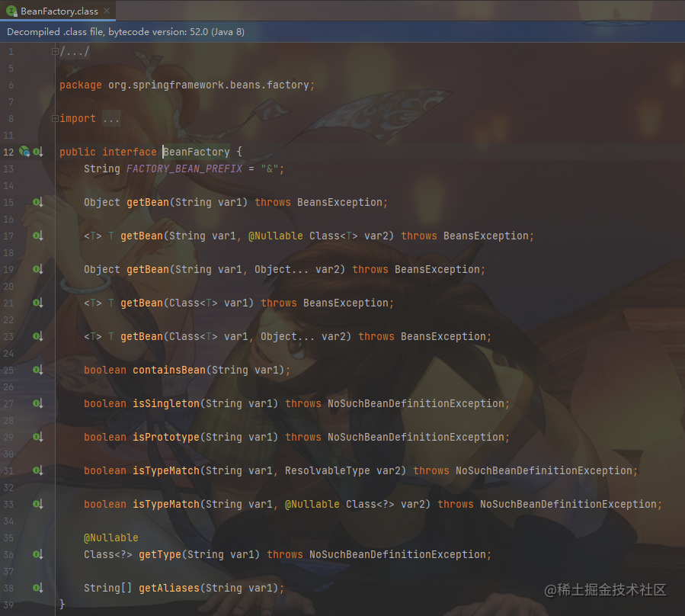Click the getAliases method name

coord(169,588)
